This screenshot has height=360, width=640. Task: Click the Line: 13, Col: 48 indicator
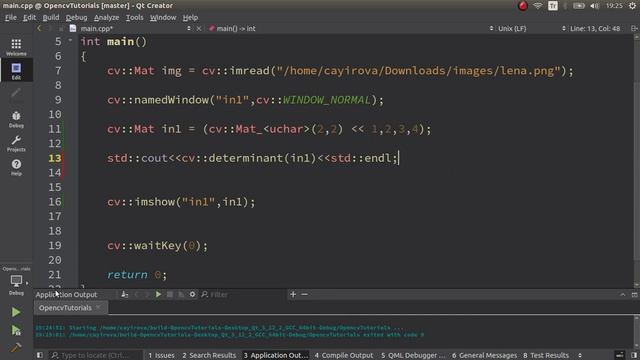(x=595, y=29)
